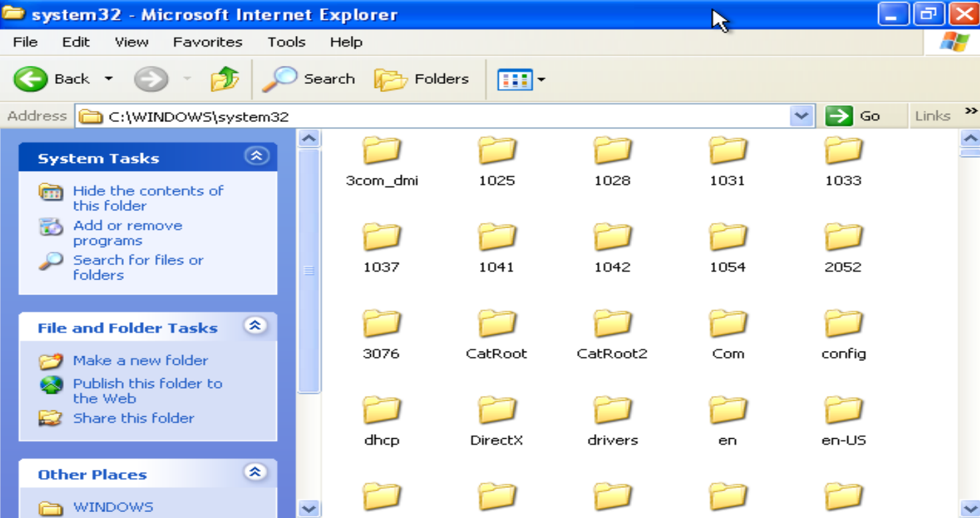Open the Views dropdown arrow
This screenshot has width=980, height=518.
(x=541, y=80)
